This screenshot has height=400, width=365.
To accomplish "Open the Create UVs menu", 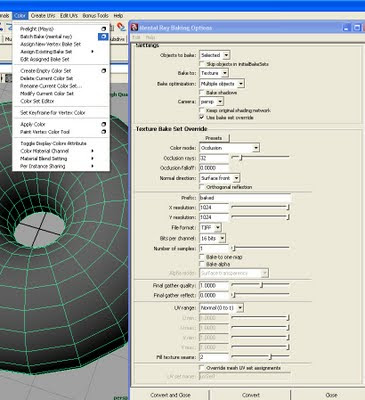I will [43, 16].
